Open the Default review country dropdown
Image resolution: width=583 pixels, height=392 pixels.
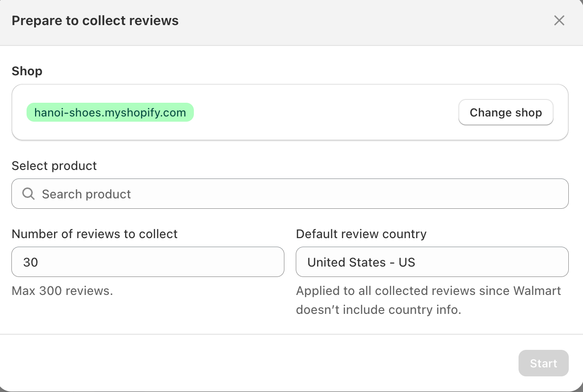432,262
